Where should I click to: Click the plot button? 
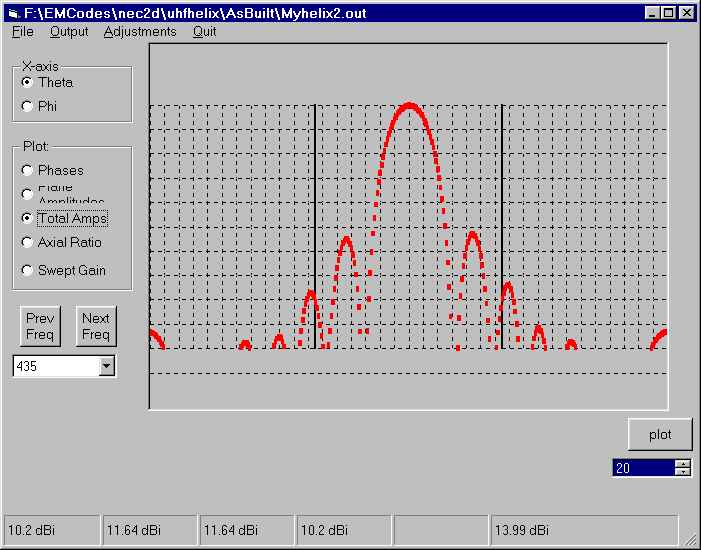[660, 435]
